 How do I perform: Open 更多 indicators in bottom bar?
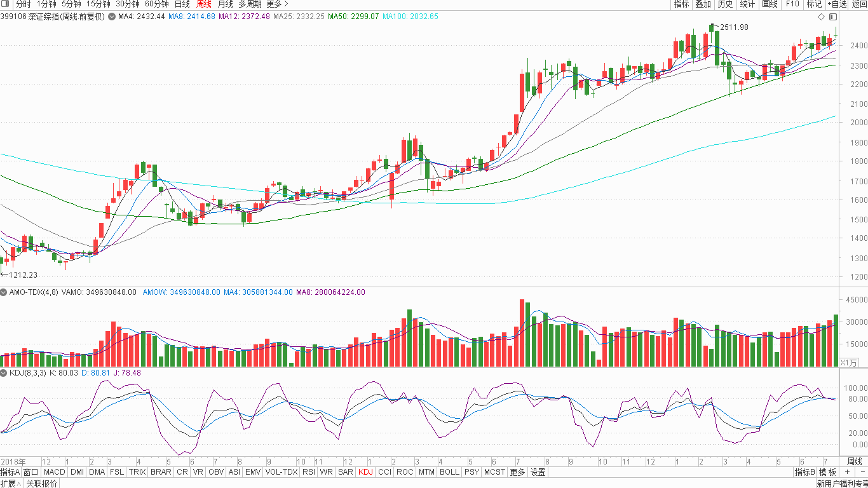coord(518,472)
